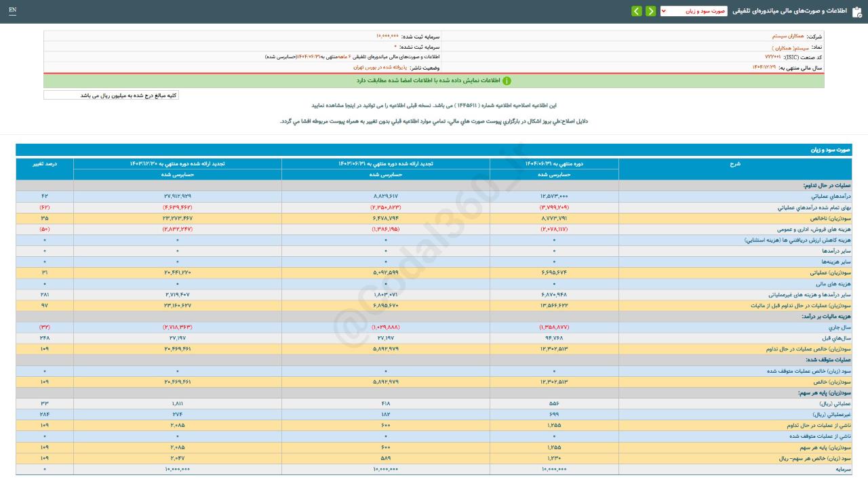Click the green arrow button farthest from dropdown
This screenshot has height=488, width=868.
point(636,11)
